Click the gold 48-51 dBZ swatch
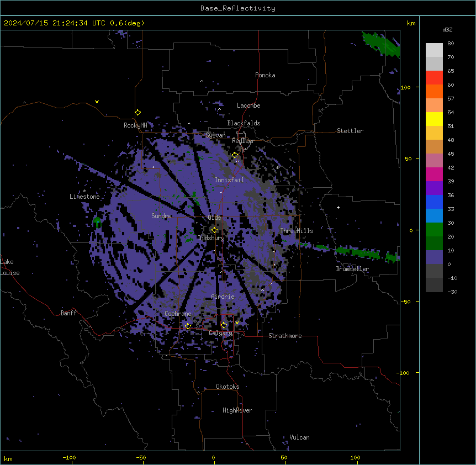The height and width of the screenshot is (465, 476). (434, 133)
